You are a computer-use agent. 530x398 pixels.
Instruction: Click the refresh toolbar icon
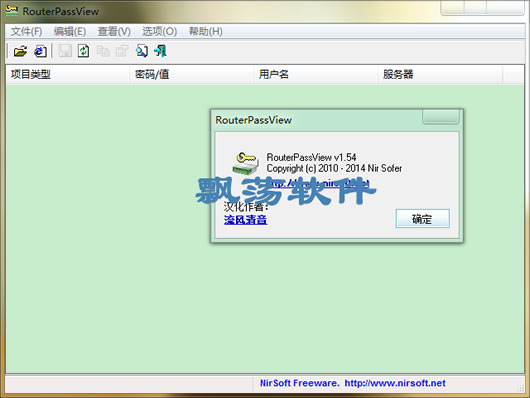point(83,51)
